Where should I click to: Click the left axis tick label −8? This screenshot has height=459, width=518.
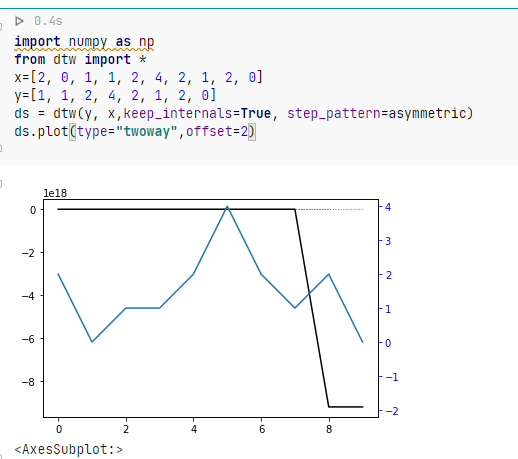click(x=28, y=382)
